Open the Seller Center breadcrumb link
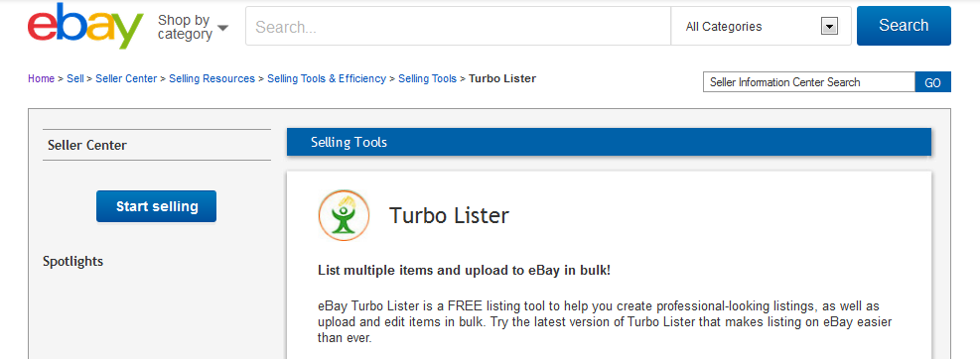This screenshot has width=980, height=359. pyautogui.click(x=126, y=78)
